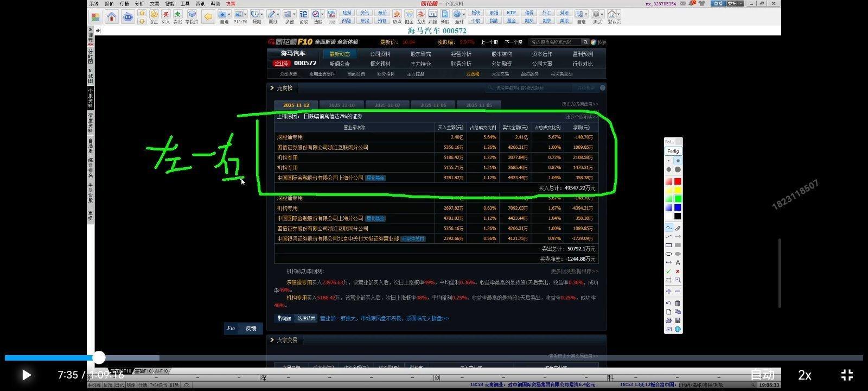The width and height of the screenshot is (868, 391).
Task: Open the 自选 dropdown arrow in toolbar
Action: point(230,15)
